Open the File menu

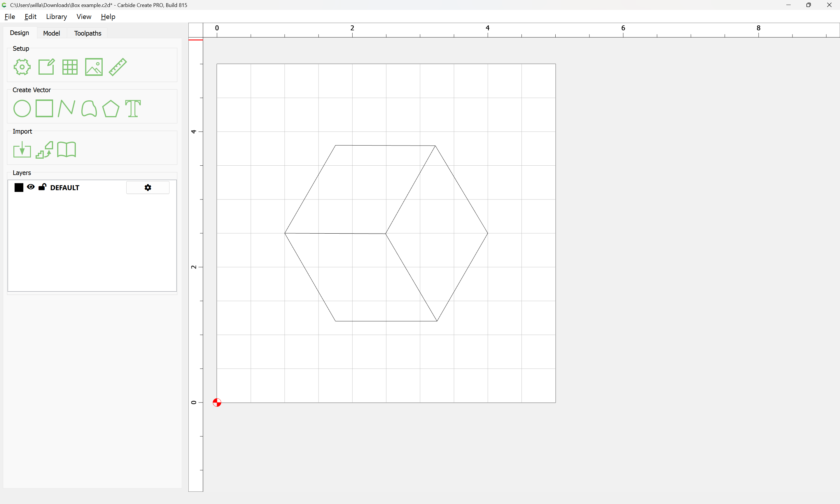tap(10, 17)
